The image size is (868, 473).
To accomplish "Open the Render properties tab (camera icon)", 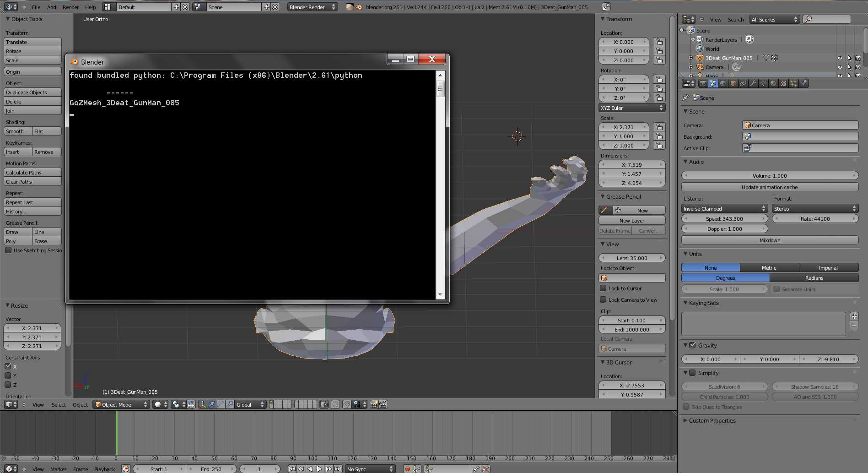I will 703,83.
